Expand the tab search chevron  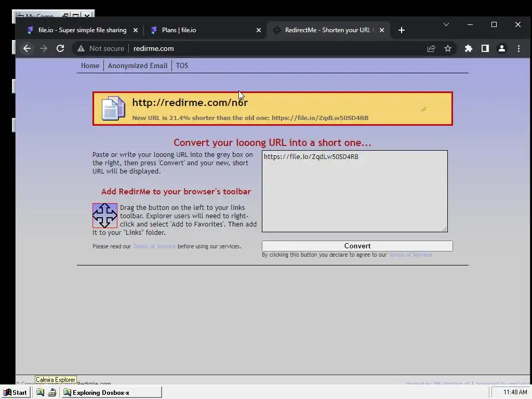coord(446,24)
